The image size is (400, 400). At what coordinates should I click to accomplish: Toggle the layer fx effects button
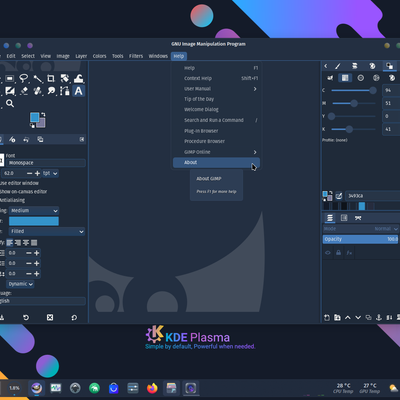349,253
